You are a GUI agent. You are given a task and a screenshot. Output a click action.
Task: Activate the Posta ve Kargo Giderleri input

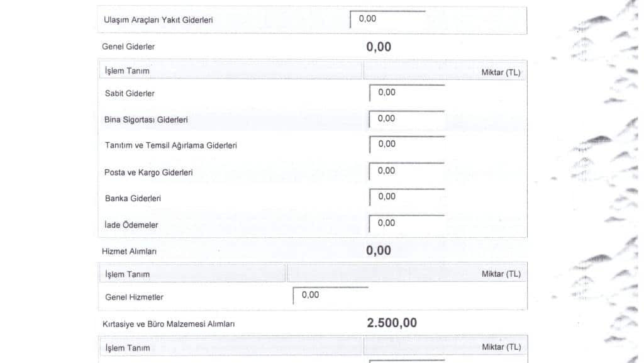407,171
